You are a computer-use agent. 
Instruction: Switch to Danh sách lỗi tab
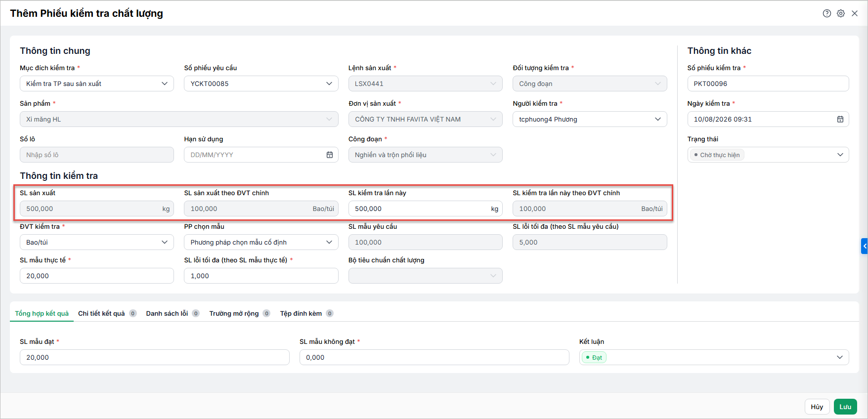pos(173,313)
